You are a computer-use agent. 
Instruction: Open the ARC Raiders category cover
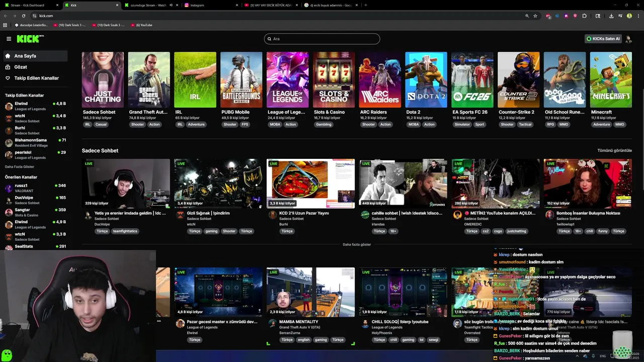click(x=380, y=80)
